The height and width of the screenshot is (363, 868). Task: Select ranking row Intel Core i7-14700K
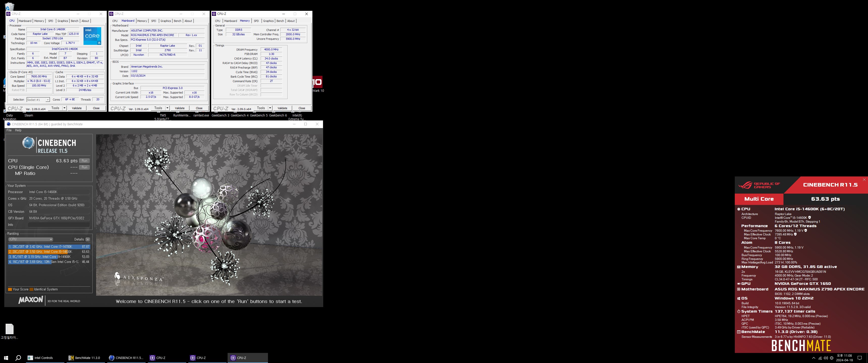click(x=49, y=247)
